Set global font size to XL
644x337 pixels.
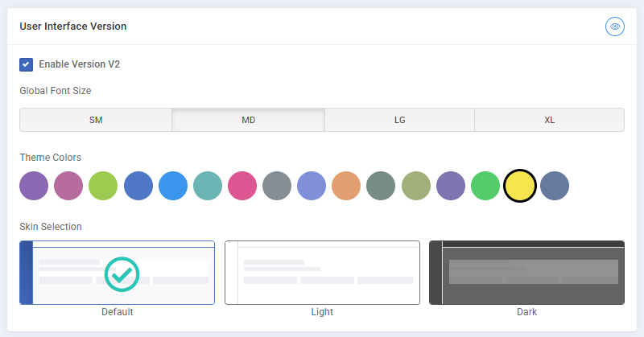550,120
